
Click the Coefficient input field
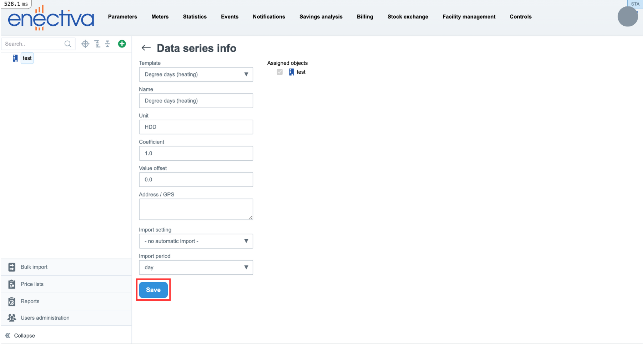[196, 154]
